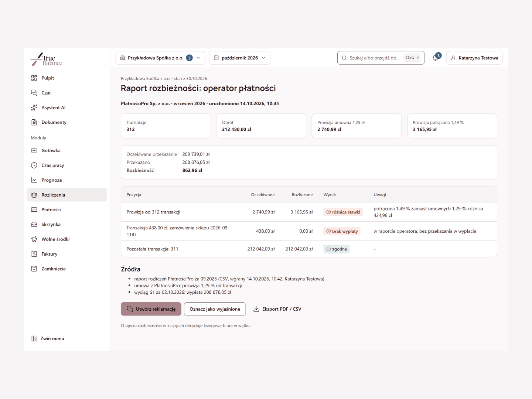Select the Rozliczenia scales icon
Viewport: 532px width, 399px height.
(x=34, y=195)
